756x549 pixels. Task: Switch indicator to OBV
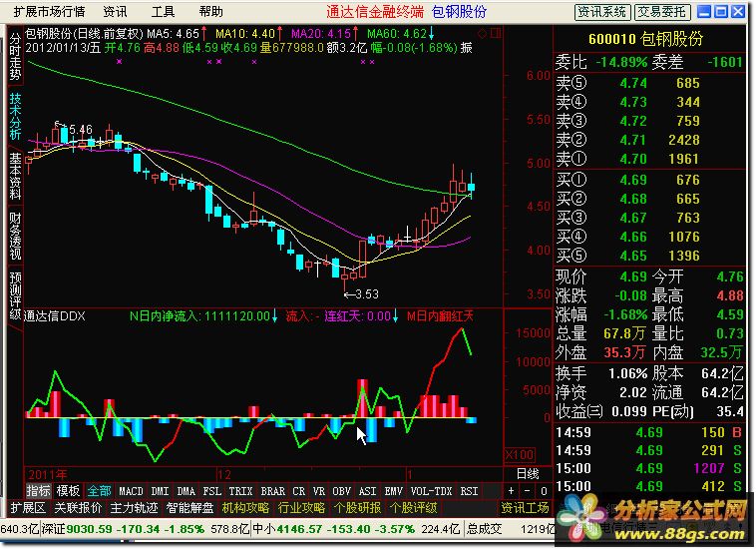(x=341, y=491)
